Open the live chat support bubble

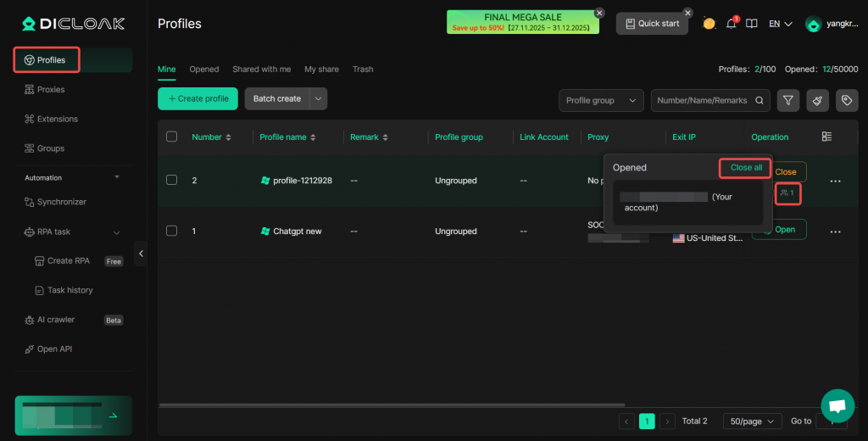pos(837,406)
